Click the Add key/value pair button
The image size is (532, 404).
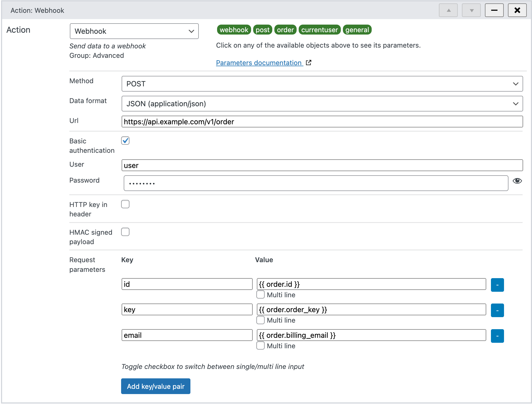[155, 386]
